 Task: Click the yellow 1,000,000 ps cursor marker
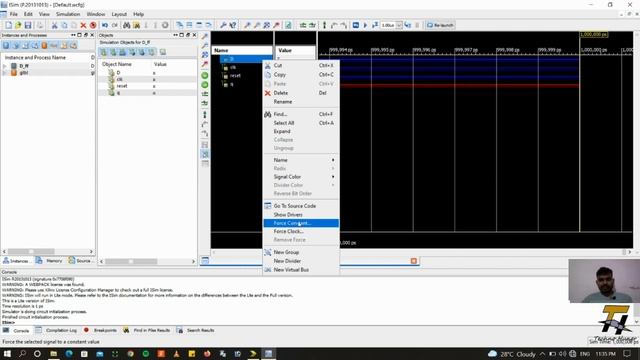coord(594,35)
